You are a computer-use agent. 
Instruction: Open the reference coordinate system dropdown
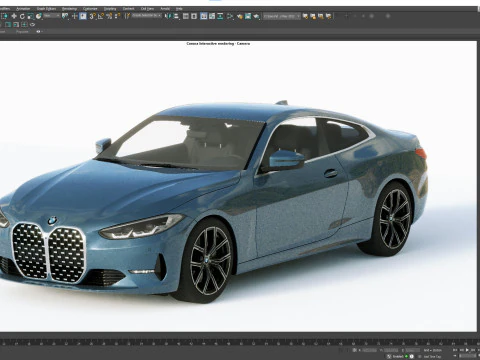(x=52, y=16)
